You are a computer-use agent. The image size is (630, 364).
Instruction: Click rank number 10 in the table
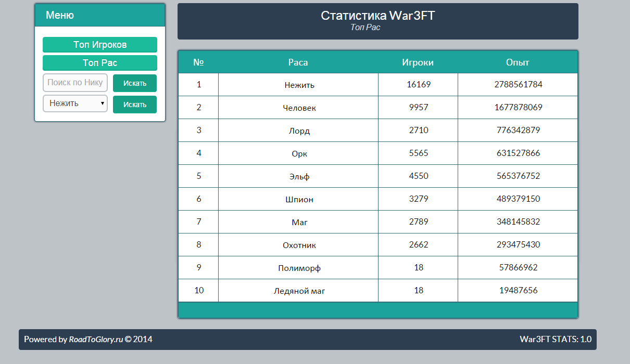tap(199, 290)
